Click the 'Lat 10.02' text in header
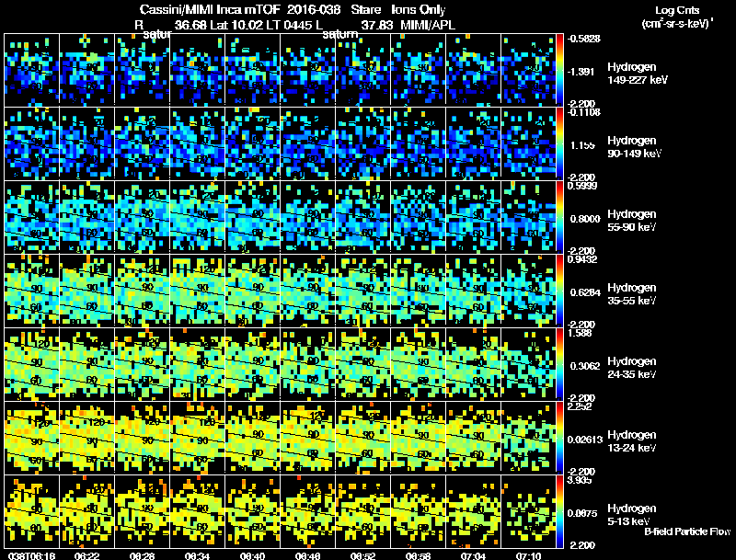 [236, 25]
